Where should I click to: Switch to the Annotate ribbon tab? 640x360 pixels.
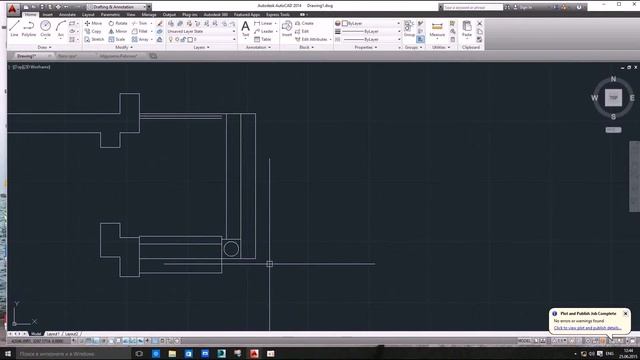coord(67,15)
